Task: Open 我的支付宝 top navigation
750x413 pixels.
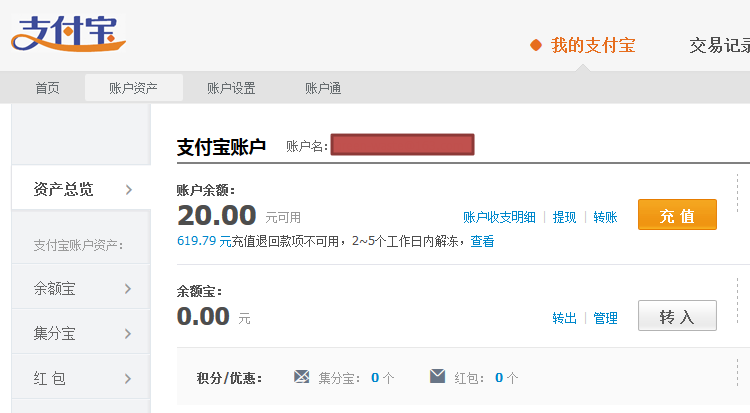Action: pyautogui.click(x=592, y=46)
